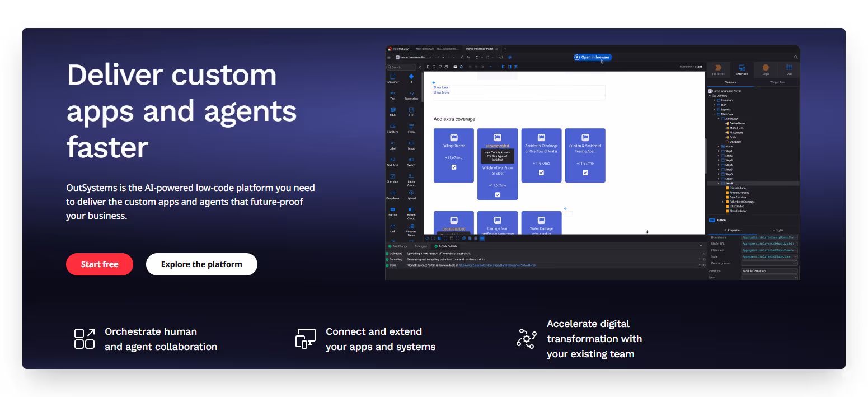The width and height of the screenshot is (868, 397).
Task: Expand the Common flow tree node
Action: pos(714,100)
